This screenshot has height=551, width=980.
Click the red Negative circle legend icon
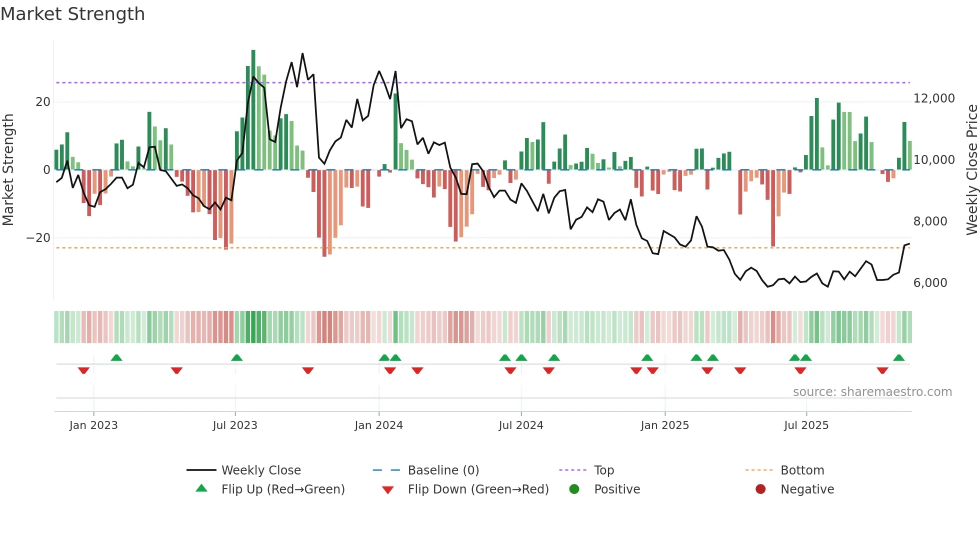760,489
